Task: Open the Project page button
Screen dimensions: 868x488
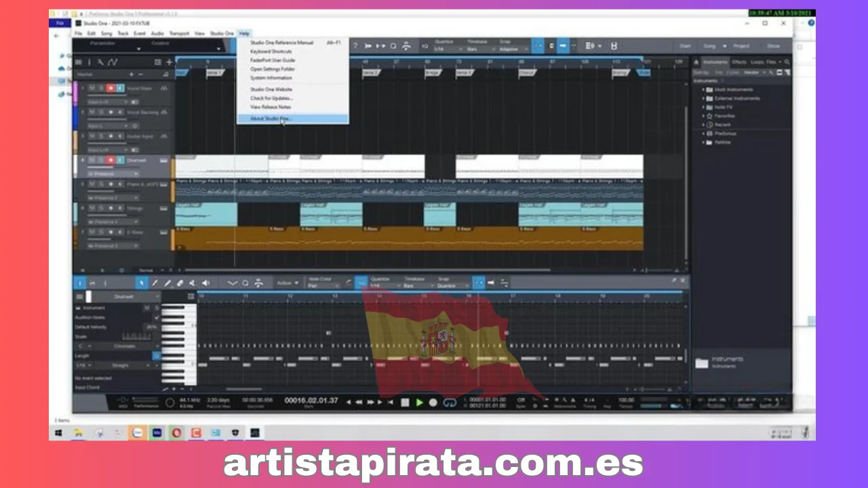Action: [x=741, y=46]
